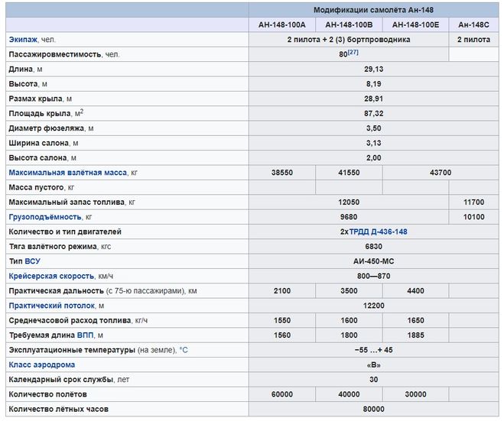Click flight count value 30000

415,394
